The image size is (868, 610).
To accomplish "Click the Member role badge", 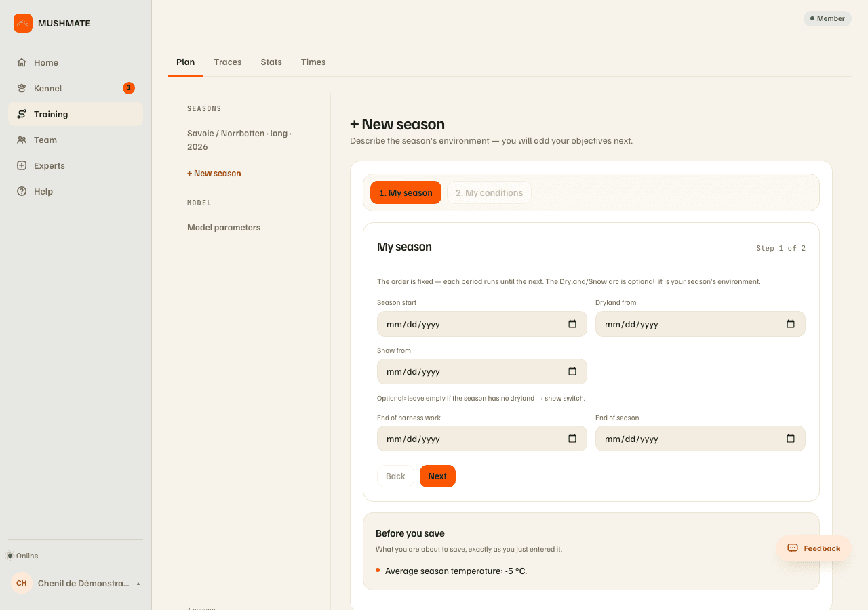I will [827, 18].
